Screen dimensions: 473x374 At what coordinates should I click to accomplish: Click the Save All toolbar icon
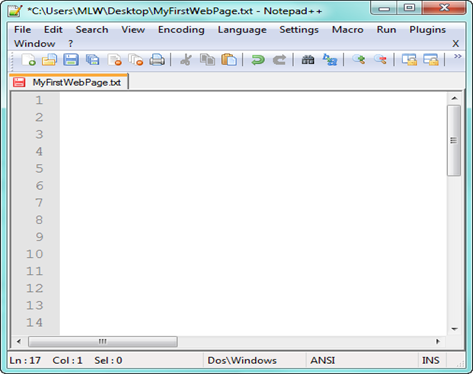click(x=92, y=60)
